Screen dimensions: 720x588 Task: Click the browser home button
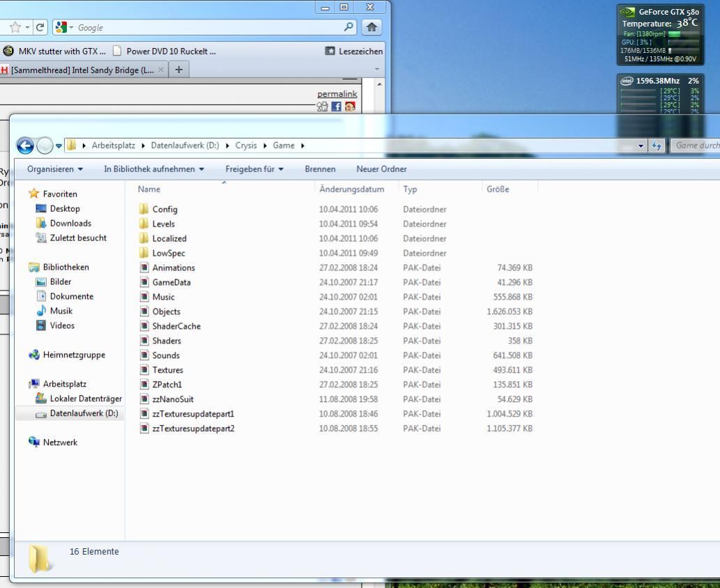372,28
